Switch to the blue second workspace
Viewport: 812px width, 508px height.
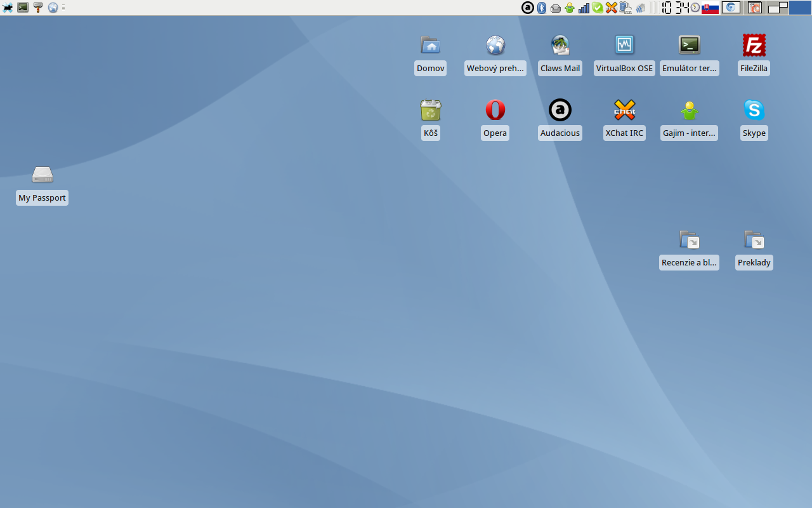(x=800, y=8)
